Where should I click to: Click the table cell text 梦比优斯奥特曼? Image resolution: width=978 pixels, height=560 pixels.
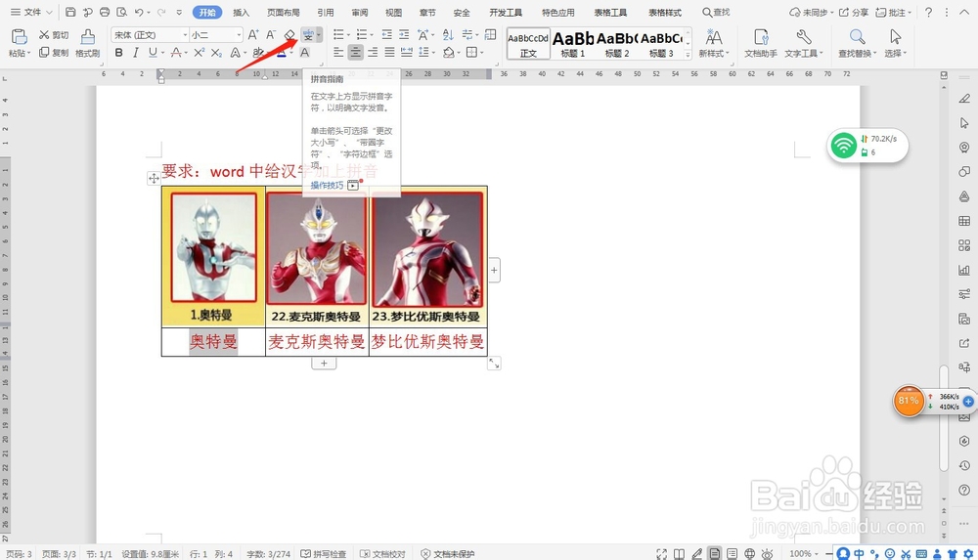click(x=428, y=341)
